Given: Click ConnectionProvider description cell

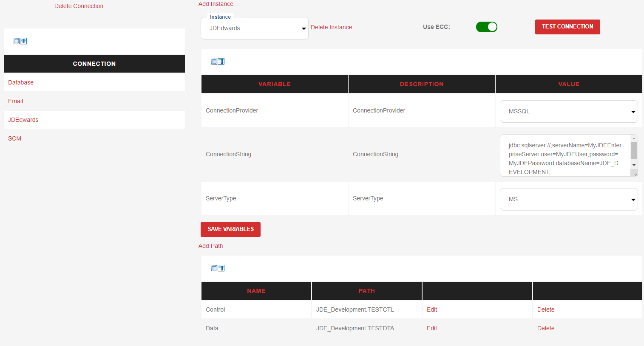Looking at the screenshot, I should (422, 110).
